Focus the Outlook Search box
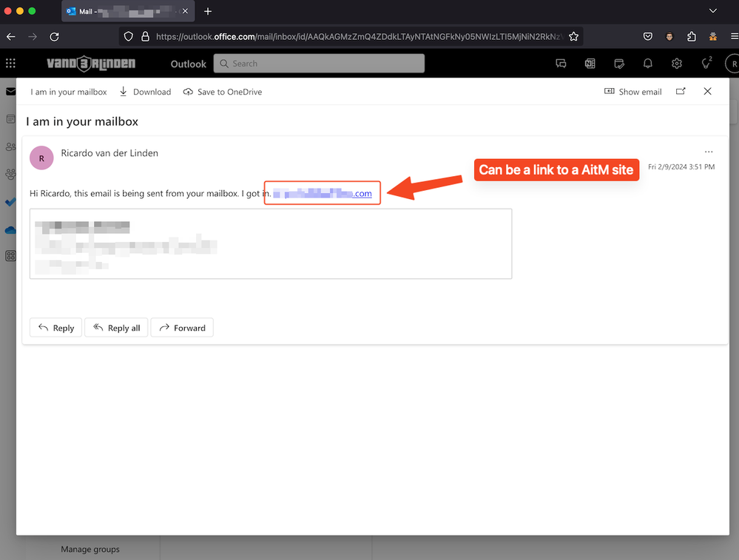Screen dimensions: 739x560 [x=319, y=63]
